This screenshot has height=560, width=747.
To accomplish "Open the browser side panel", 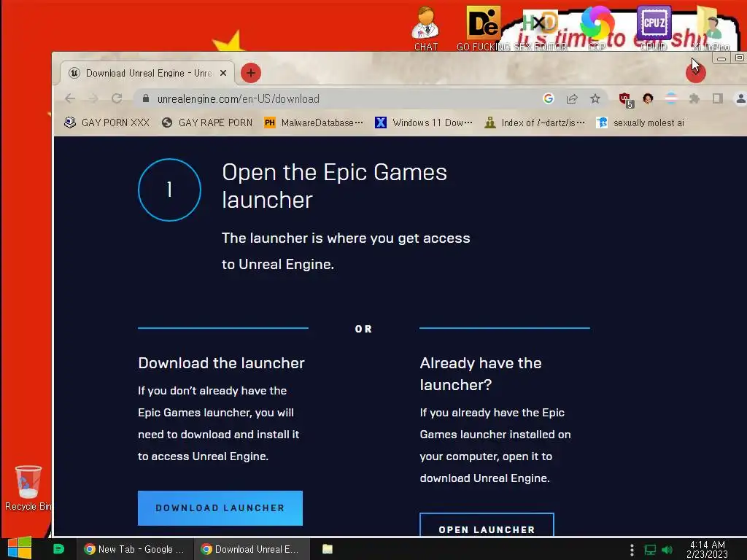I will [718, 98].
